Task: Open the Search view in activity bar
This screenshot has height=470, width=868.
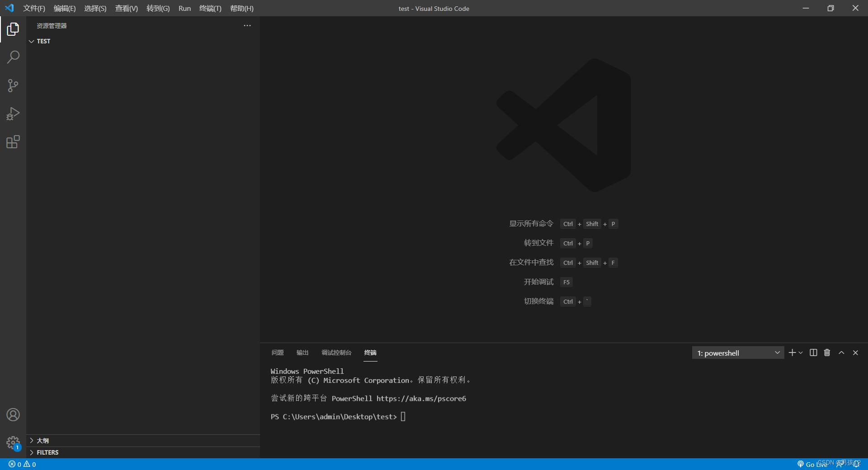Action: (x=13, y=57)
